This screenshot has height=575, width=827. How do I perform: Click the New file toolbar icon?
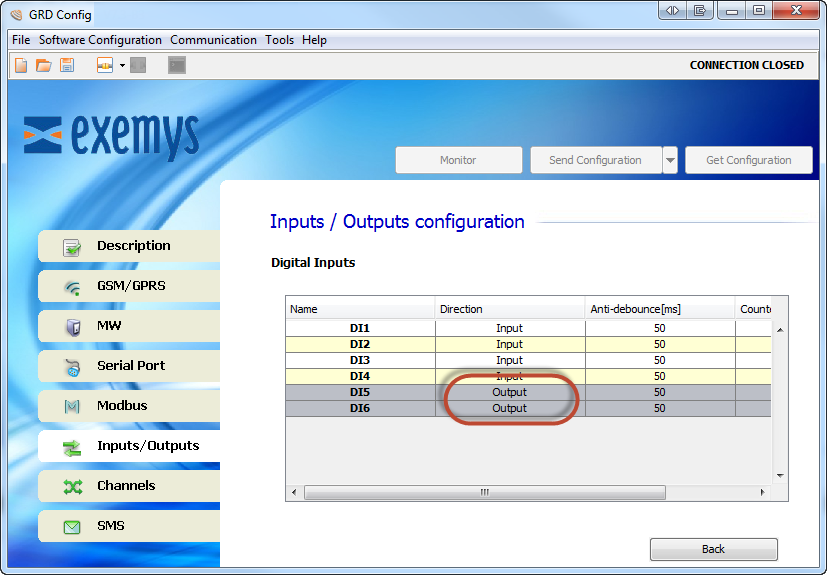point(21,65)
